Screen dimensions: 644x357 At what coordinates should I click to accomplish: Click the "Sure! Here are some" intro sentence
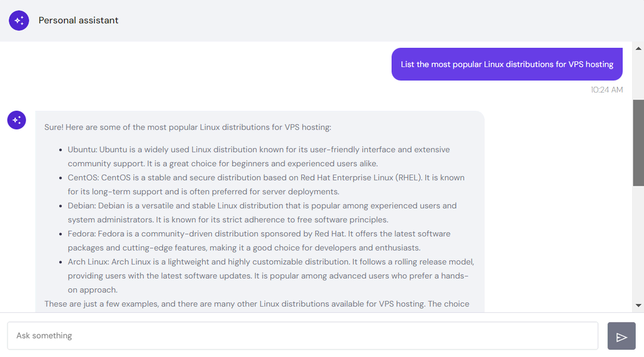point(187,127)
